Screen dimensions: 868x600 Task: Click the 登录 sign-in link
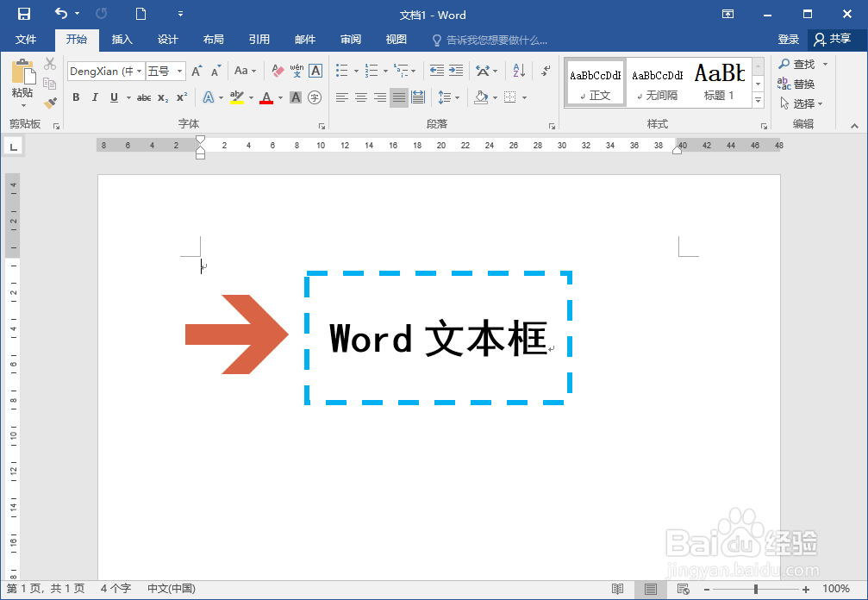click(x=789, y=40)
